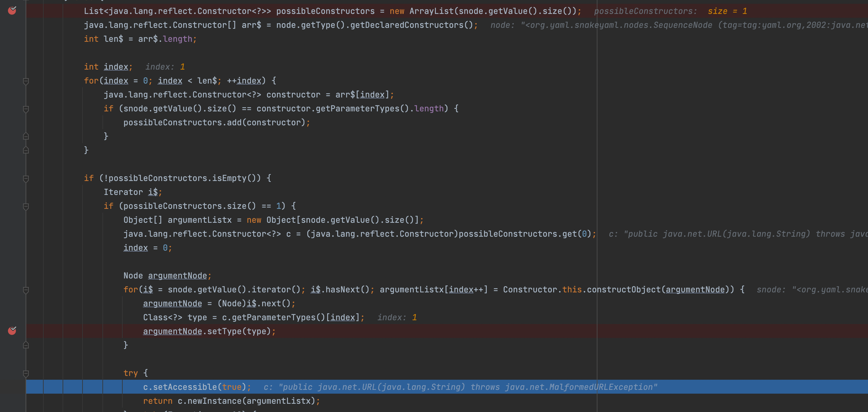Click possibleConstructors.add(constructor) call

[x=217, y=122]
